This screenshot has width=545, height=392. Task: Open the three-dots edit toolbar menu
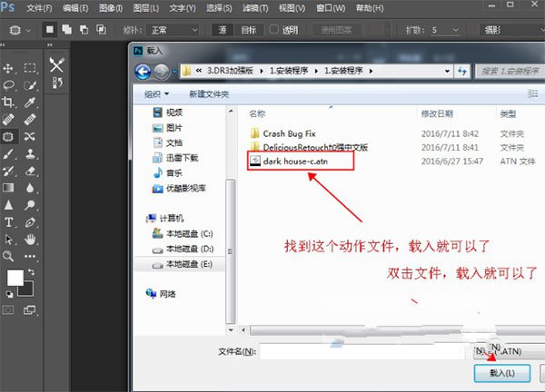click(x=30, y=256)
